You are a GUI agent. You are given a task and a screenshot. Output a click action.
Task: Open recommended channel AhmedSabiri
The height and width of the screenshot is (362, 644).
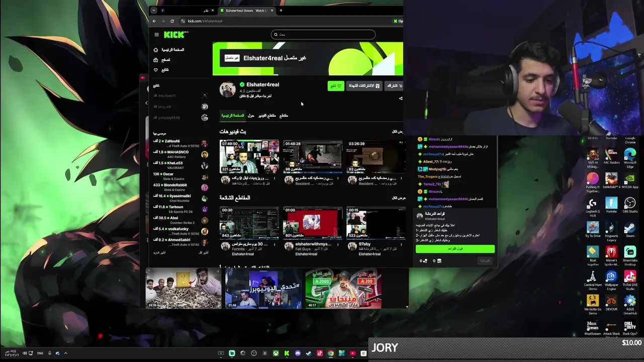180,242
